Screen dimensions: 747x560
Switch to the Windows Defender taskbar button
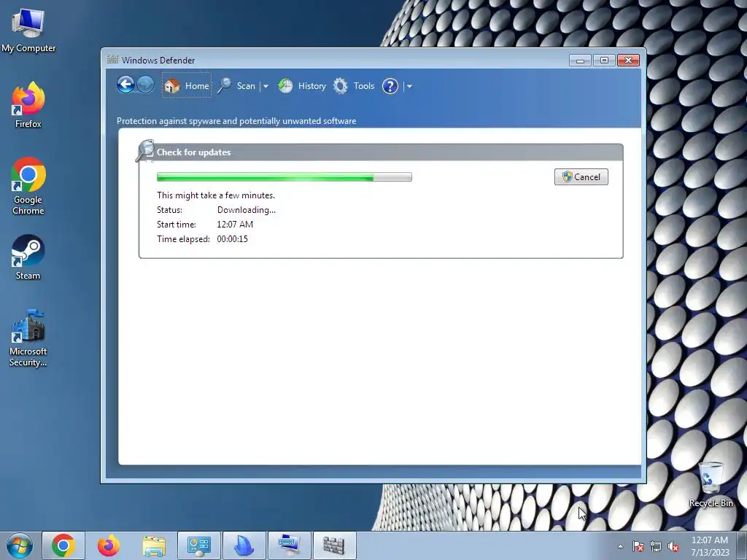point(334,545)
